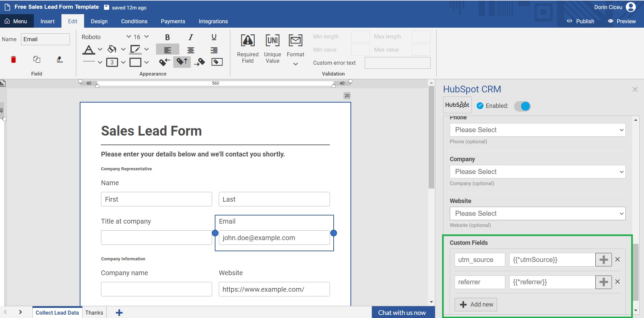Image resolution: width=644 pixels, height=318 pixels.
Task: Click the Custom error text input
Action: point(397,63)
